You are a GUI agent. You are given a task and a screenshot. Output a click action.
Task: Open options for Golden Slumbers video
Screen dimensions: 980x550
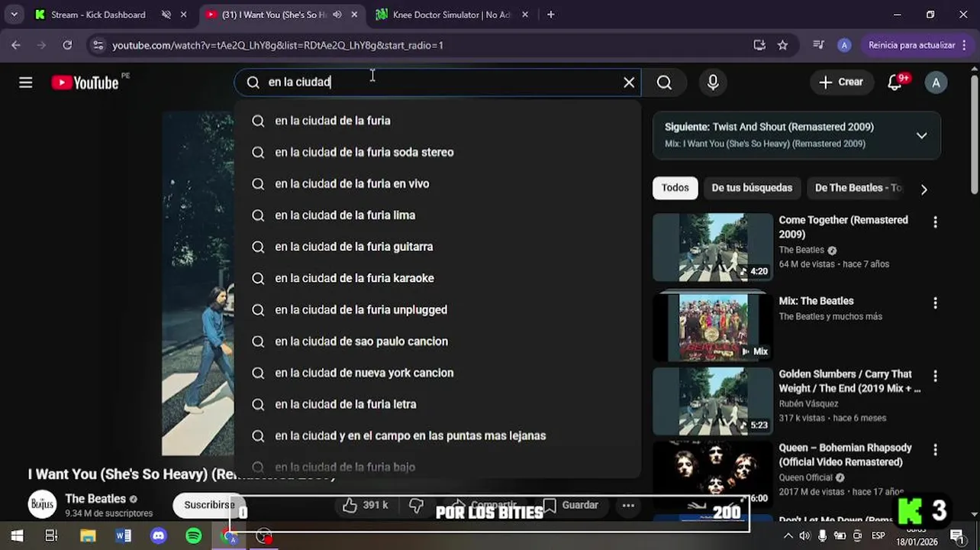coord(935,377)
